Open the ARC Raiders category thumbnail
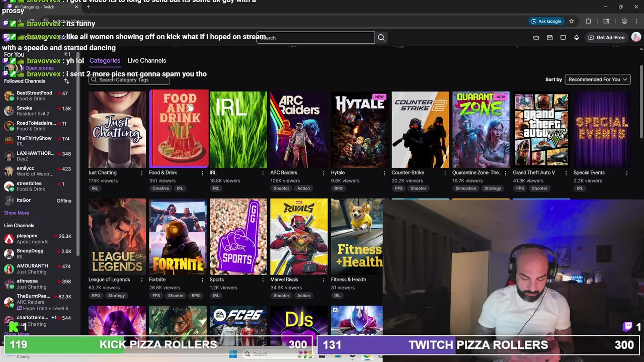 tap(299, 129)
